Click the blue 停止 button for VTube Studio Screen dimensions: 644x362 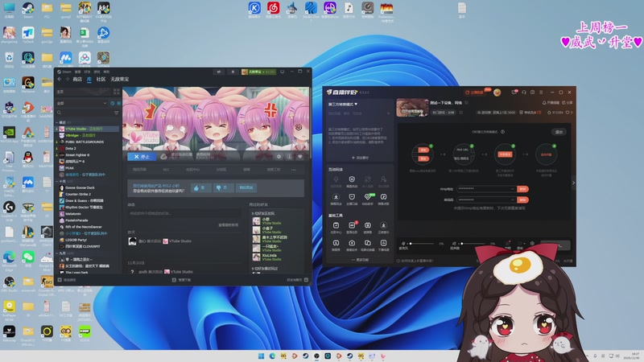[142, 156]
